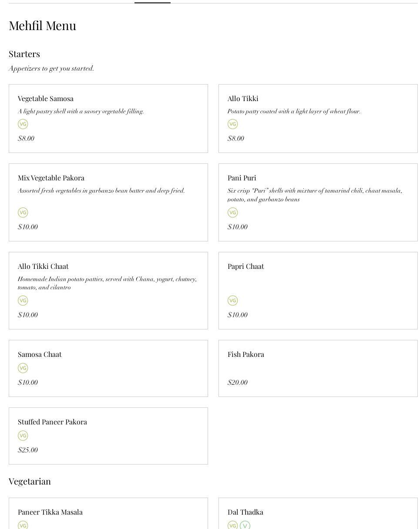
Task: Select the Papri Chaat item title
Action: pyautogui.click(x=246, y=267)
